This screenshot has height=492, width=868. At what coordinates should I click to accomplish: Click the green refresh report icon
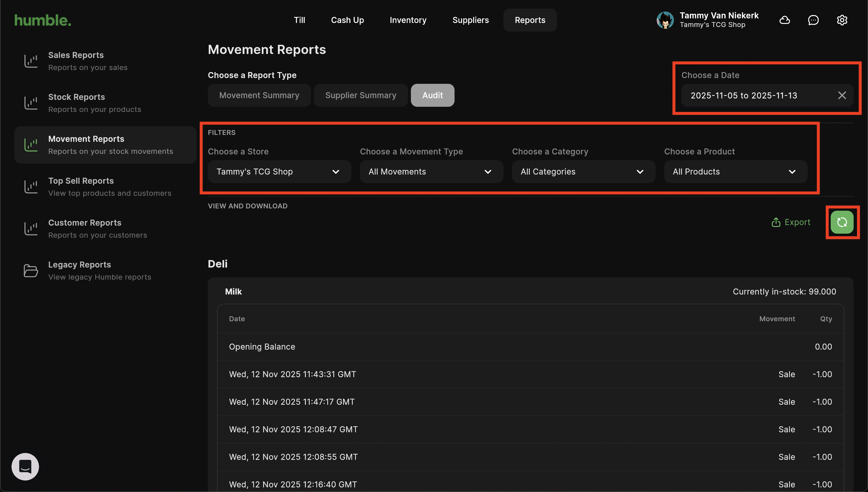(x=842, y=222)
